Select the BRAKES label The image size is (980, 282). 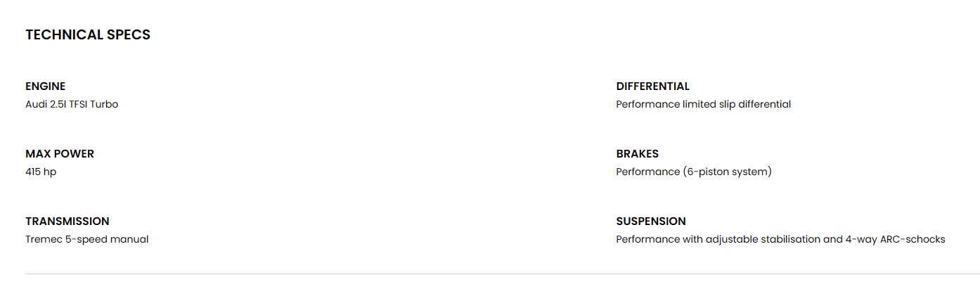coord(638,154)
